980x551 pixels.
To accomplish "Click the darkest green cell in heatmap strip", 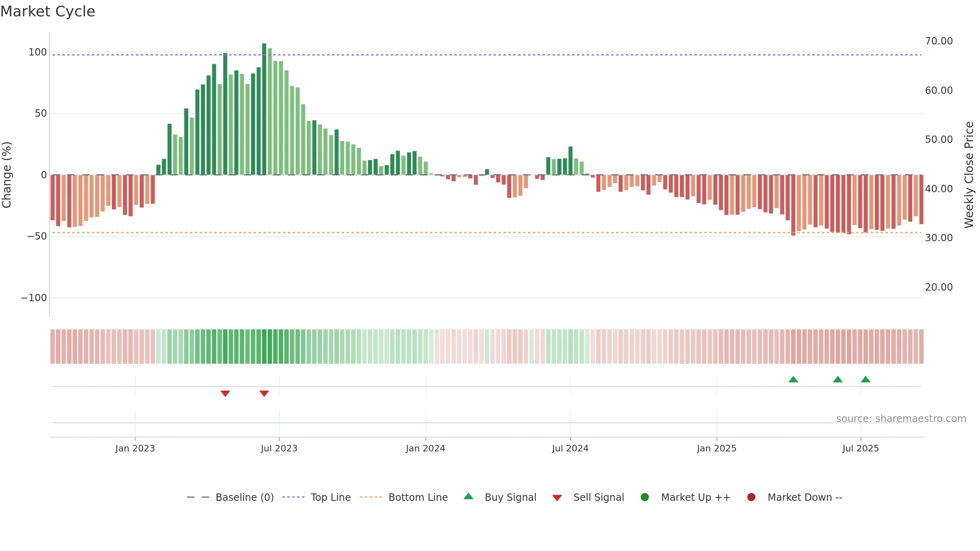I will [264, 347].
